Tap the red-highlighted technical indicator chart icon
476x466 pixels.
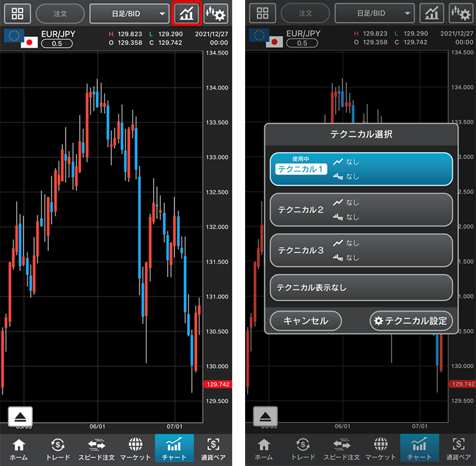187,13
